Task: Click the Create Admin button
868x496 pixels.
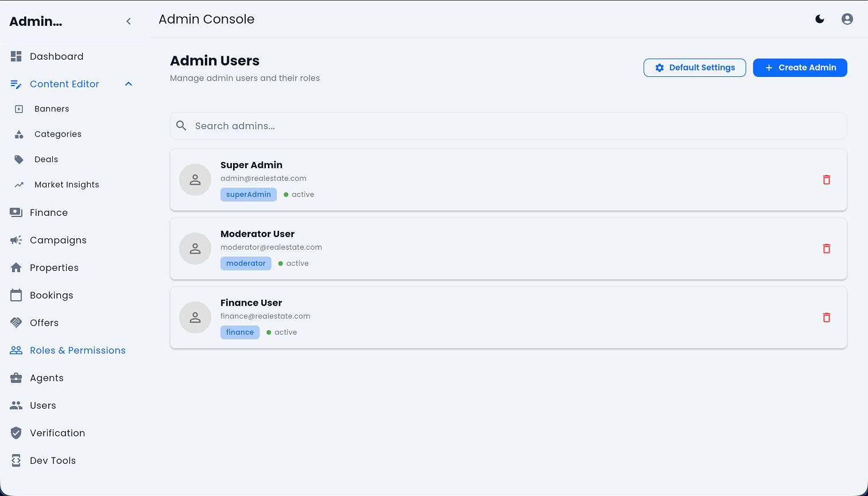Action: click(x=800, y=67)
